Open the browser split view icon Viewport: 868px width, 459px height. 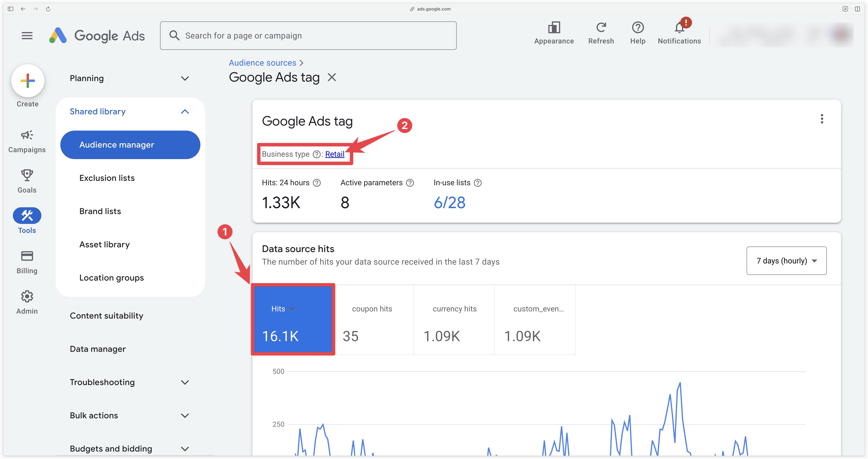click(x=857, y=9)
